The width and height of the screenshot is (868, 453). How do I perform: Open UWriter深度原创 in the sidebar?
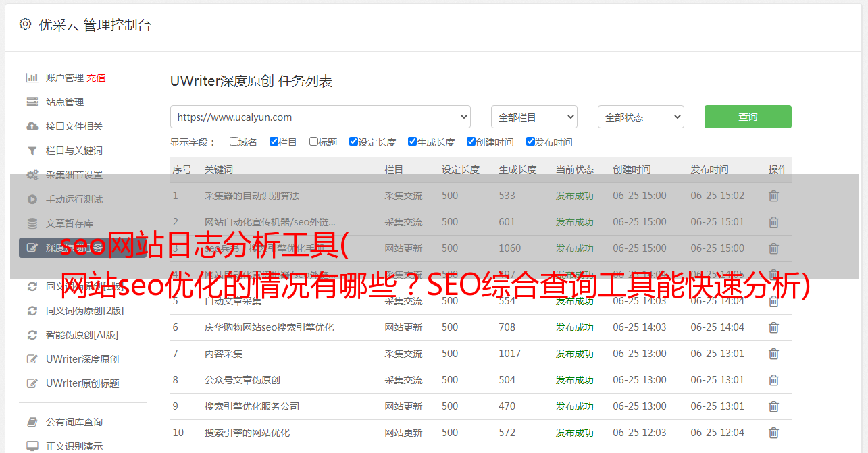82,359
